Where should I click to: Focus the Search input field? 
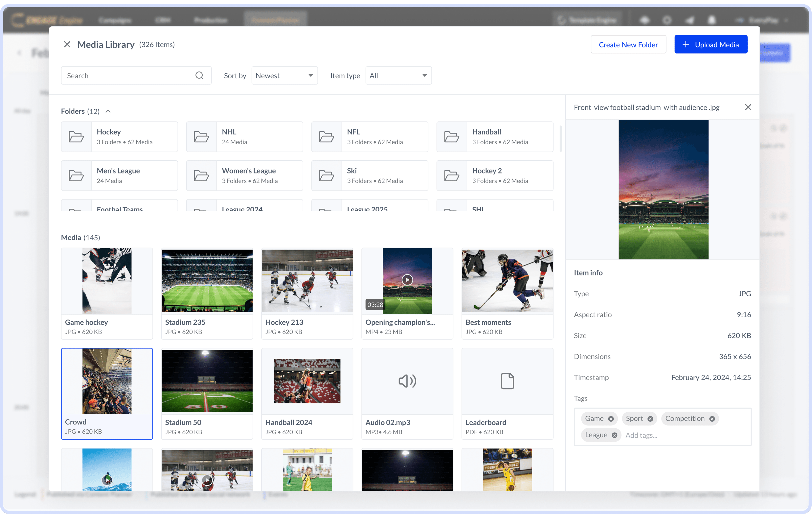[x=136, y=76]
